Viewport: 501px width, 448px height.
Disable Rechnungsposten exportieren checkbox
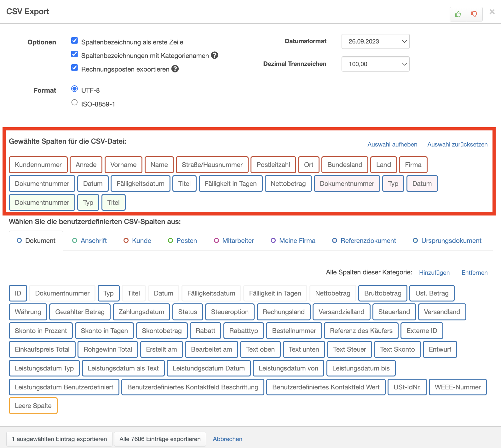(75, 68)
